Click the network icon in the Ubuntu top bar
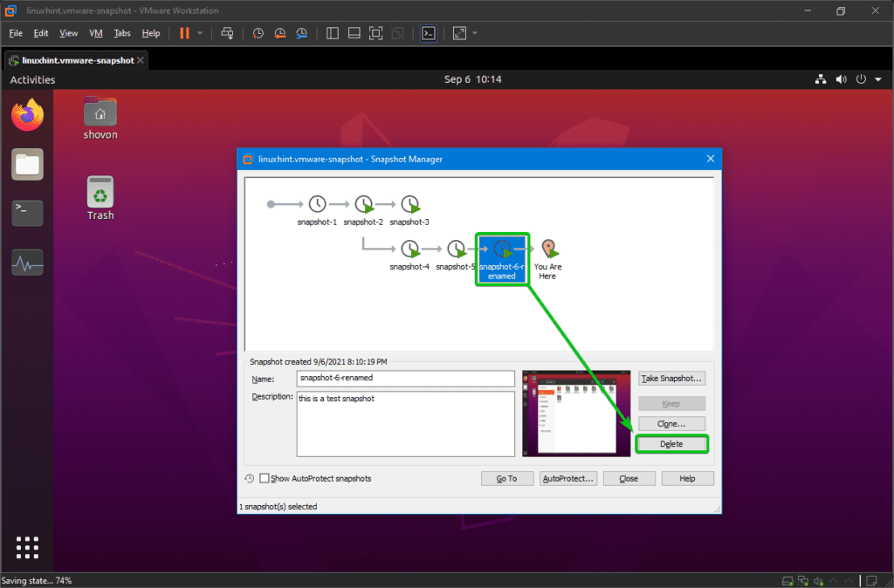The width and height of the screenshot is (894, 588). point(821,79)
